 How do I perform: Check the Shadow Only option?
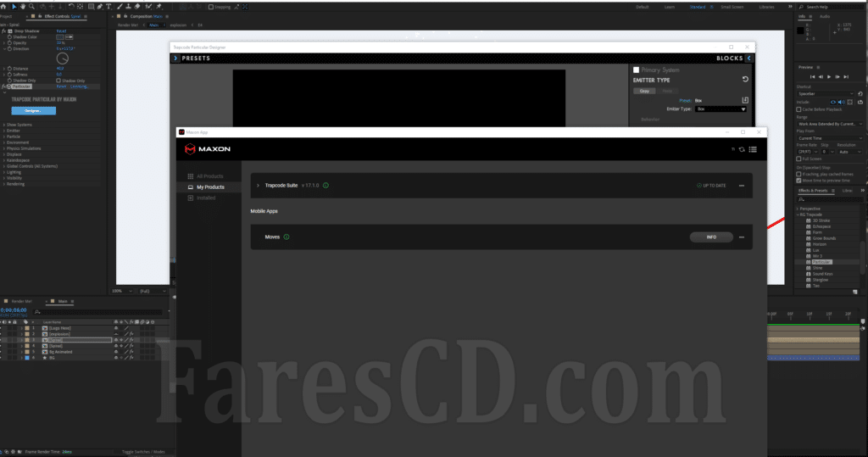point(58,81)
